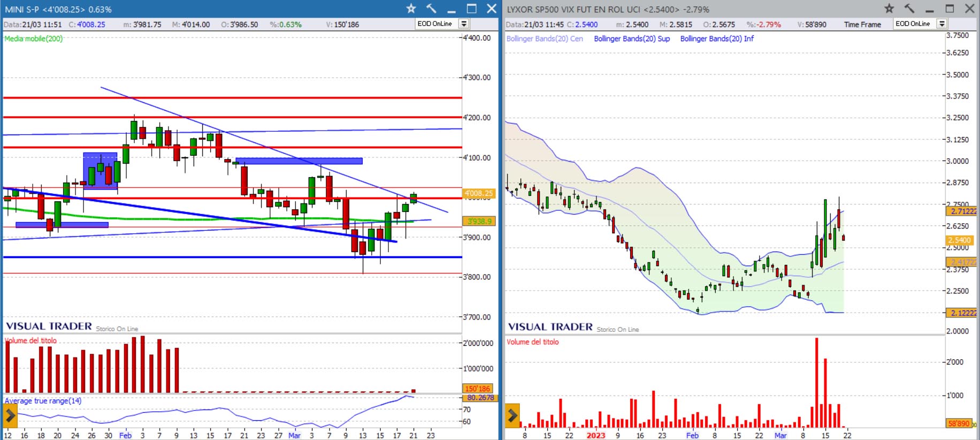Viewport: 980px width, 440px height.
Task: Close the MINI S-P chart window
Action: (x=492, y=9)
